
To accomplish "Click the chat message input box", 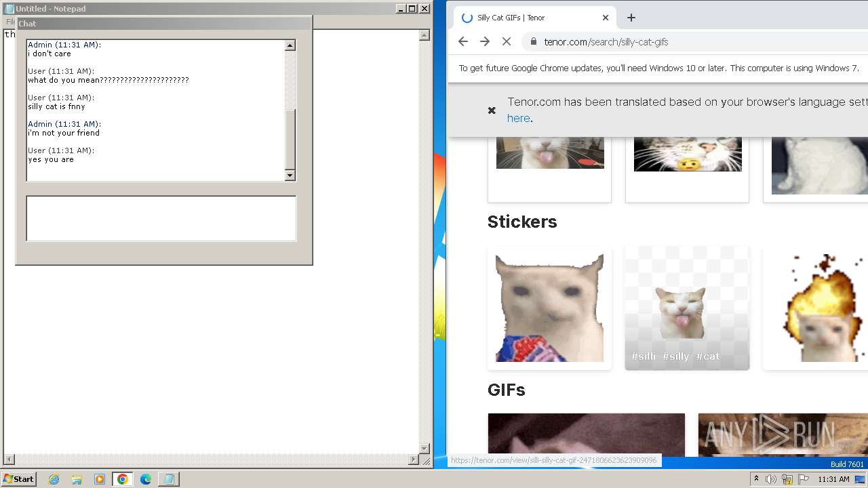I will 161,218.
